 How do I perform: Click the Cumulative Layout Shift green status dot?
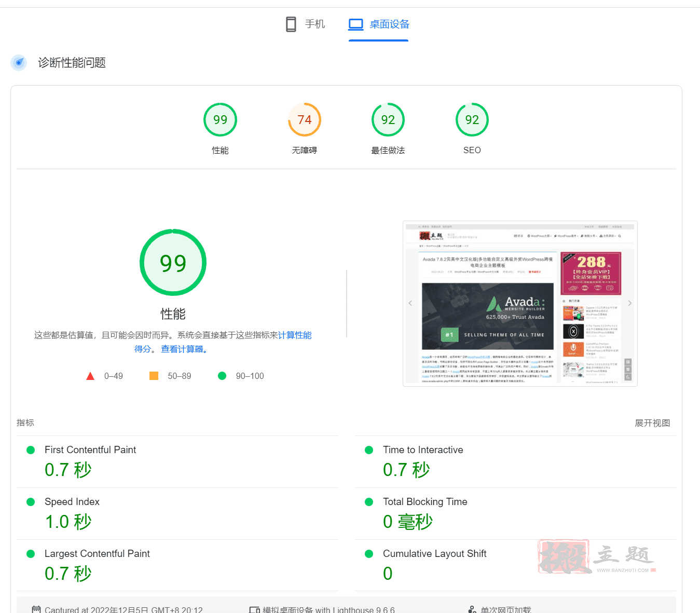tap(369, 554)
